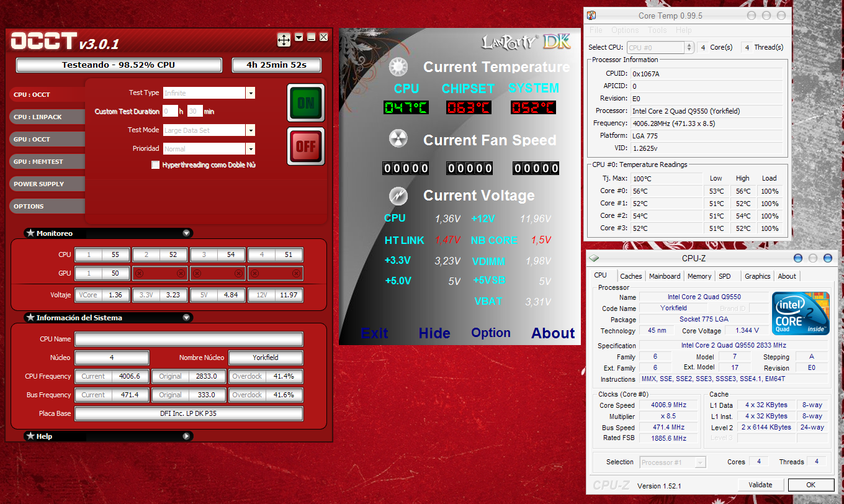Screen dimensions: 844x504
Task: Click the Current Fan Speed fan icon
Action: (x=398, y=138)
